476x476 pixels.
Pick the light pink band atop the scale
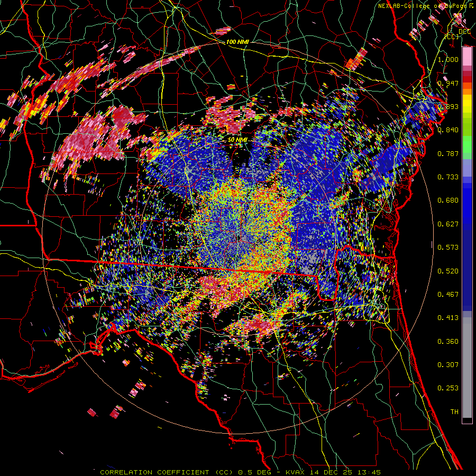pos(467,57)
